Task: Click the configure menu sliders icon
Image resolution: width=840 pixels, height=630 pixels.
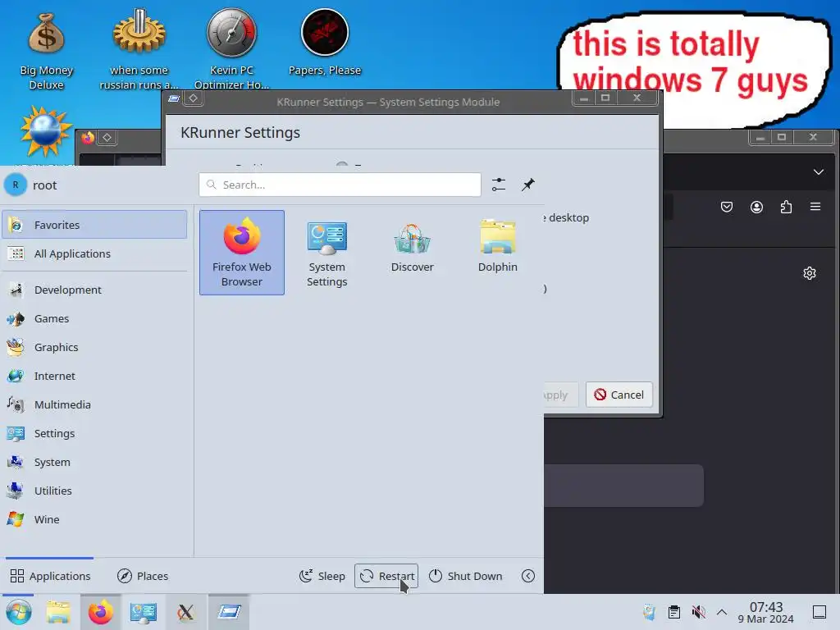Action: (499, 185)
